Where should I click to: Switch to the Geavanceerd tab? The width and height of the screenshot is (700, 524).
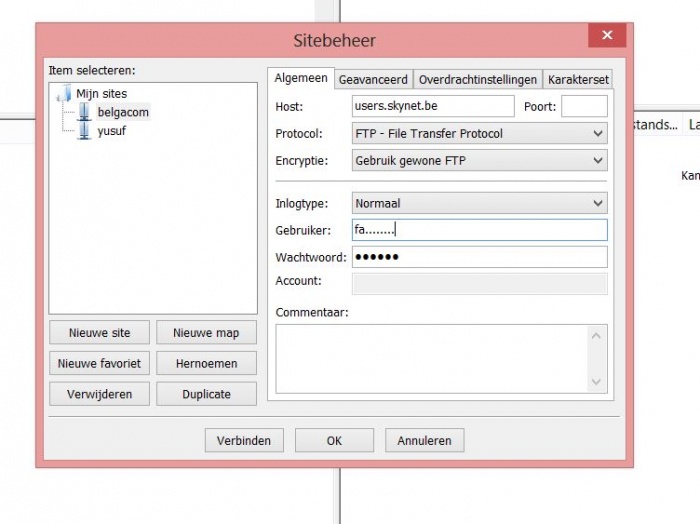(x=373, y=79)
